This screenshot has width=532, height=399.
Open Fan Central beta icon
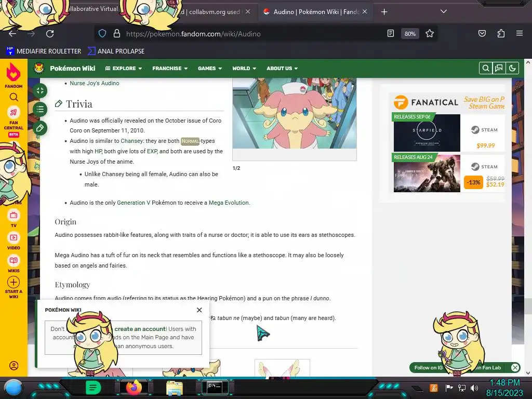pos(14,112)
